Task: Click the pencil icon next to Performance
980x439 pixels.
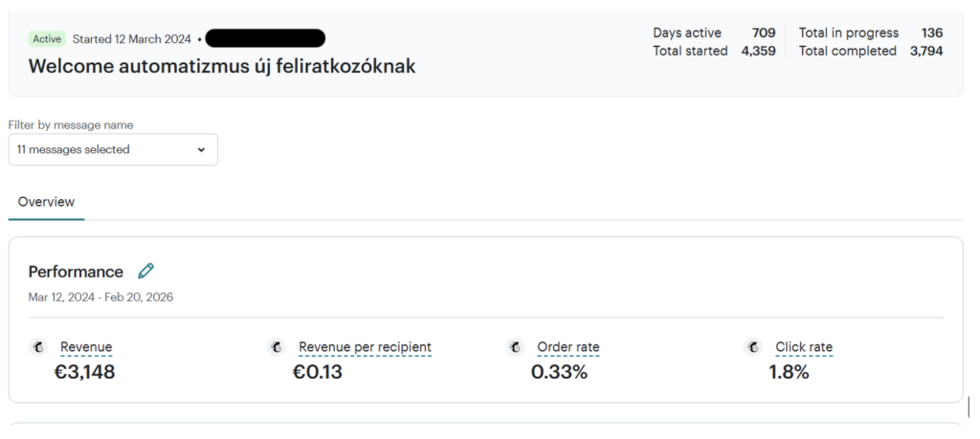Action: [145, 272]
